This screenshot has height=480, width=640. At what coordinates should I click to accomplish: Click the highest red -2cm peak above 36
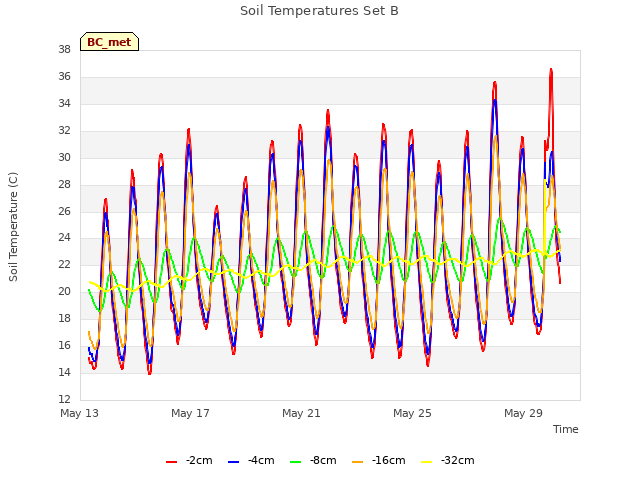tap(551, 70)
